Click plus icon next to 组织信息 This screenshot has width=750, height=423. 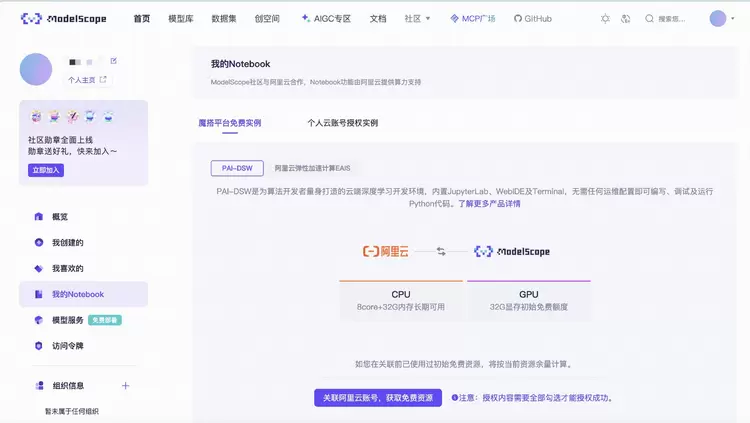point(125,385)
